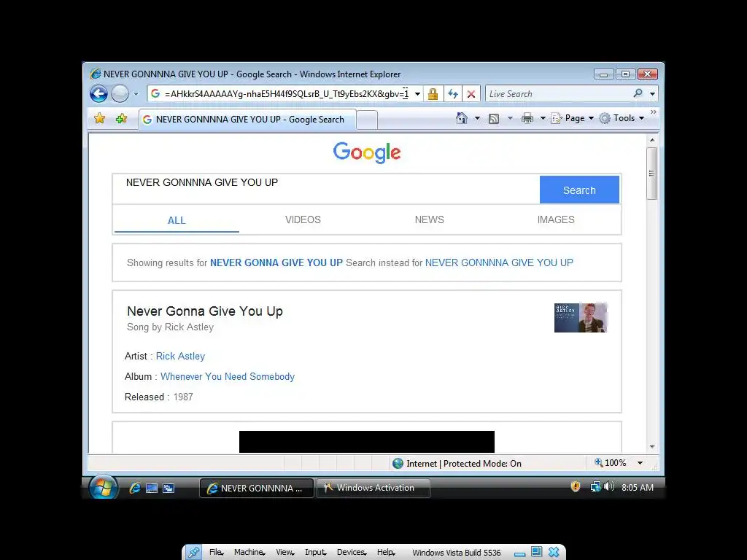Click the page scrollbar up arrow
This screenshot has width=747, height=560.
click(x=652, y=140)
